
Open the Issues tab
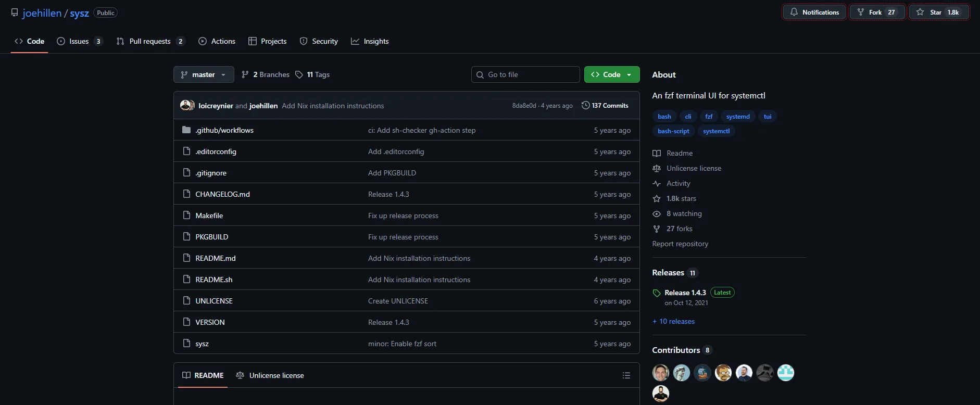(x=79, y=41)
